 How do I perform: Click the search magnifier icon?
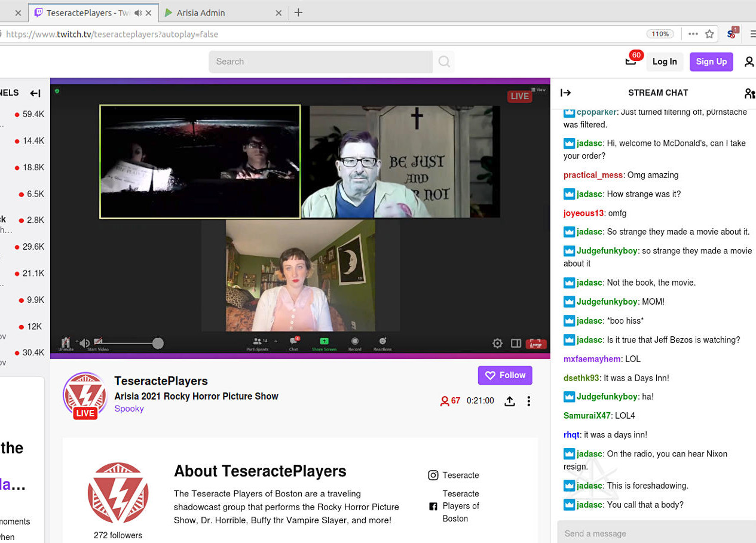(x=443, y=62)
